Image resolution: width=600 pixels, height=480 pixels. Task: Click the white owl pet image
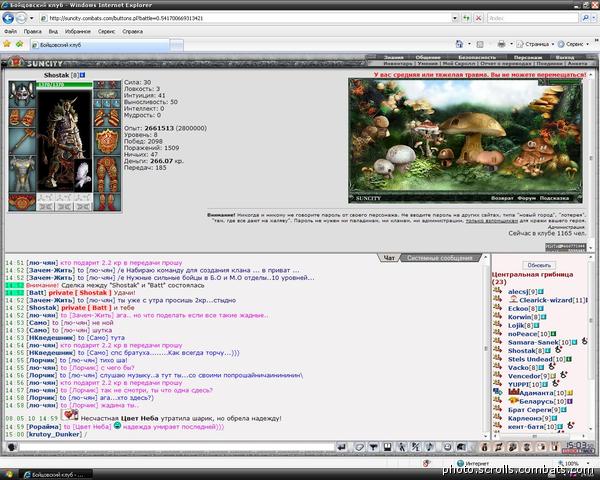click(82, 174)
